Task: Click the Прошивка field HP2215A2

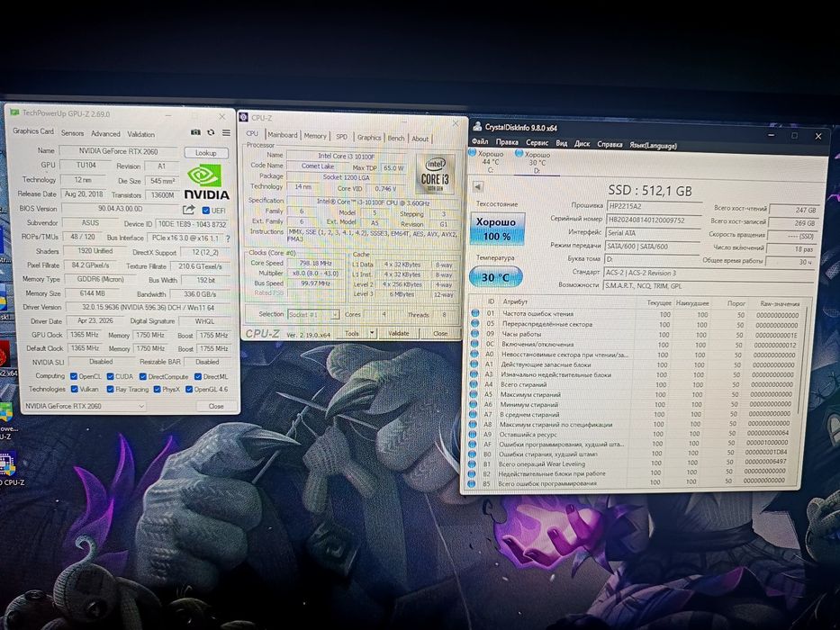Action: pos(654,206)
